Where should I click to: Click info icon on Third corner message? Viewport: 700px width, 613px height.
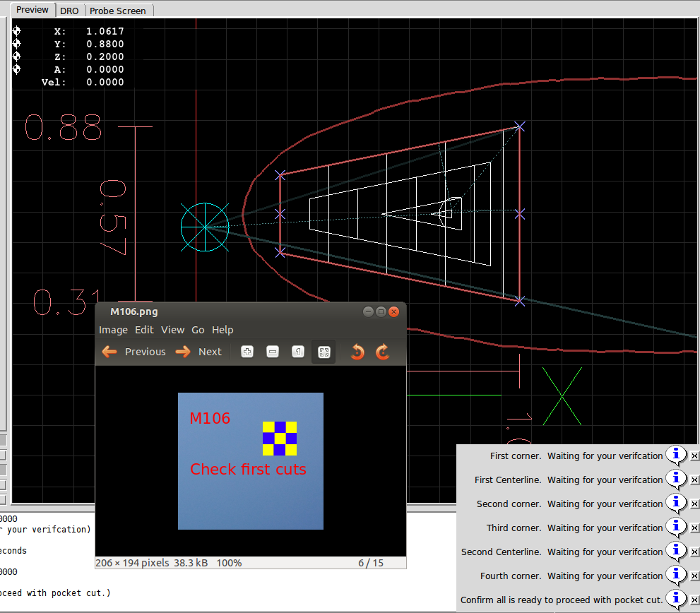[676, 528]
